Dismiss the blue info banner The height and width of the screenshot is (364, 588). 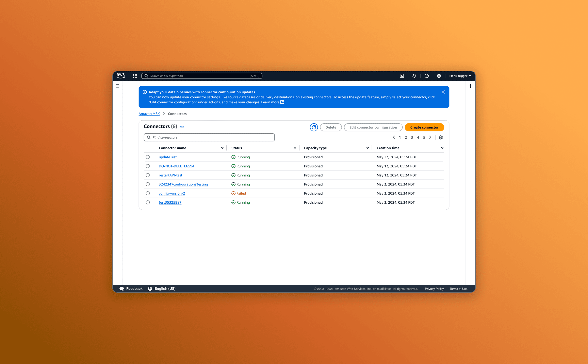[x=443, y=92]
